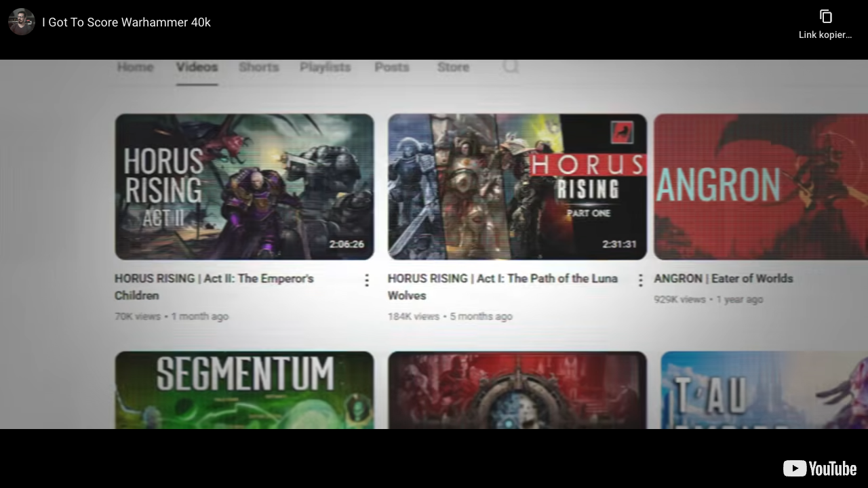Viewport: 868px width, 488px height.
Task: Switch to the Home tab
Action: tap(135, 67)
